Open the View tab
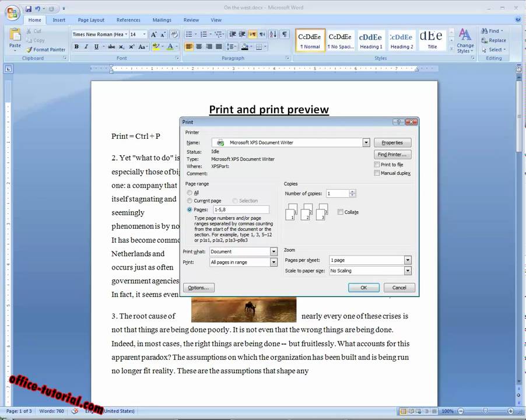Screen dimensions: 526x420 coord(216,20)
